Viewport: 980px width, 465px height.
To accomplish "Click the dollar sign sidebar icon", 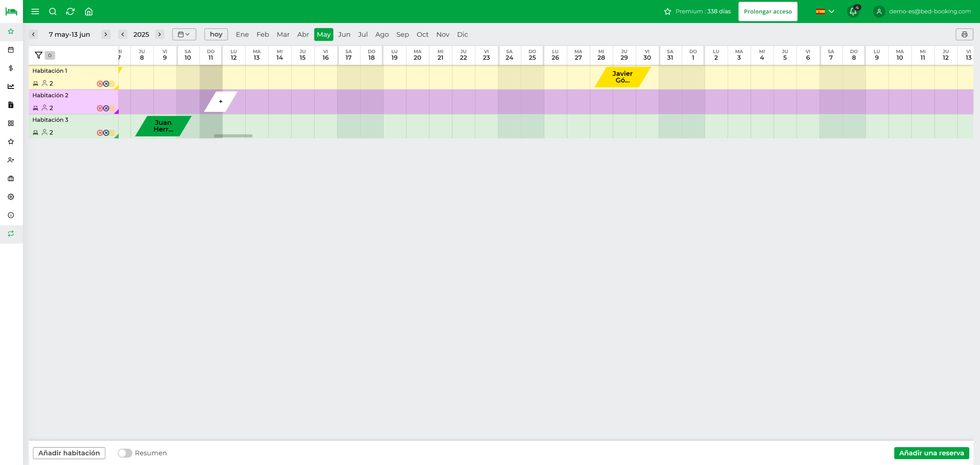I will 11,68.
